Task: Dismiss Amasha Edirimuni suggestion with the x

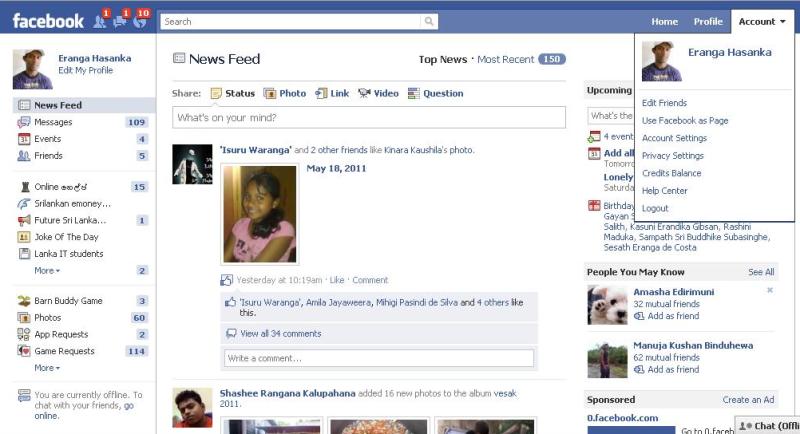Action: (x=770, y=290)
